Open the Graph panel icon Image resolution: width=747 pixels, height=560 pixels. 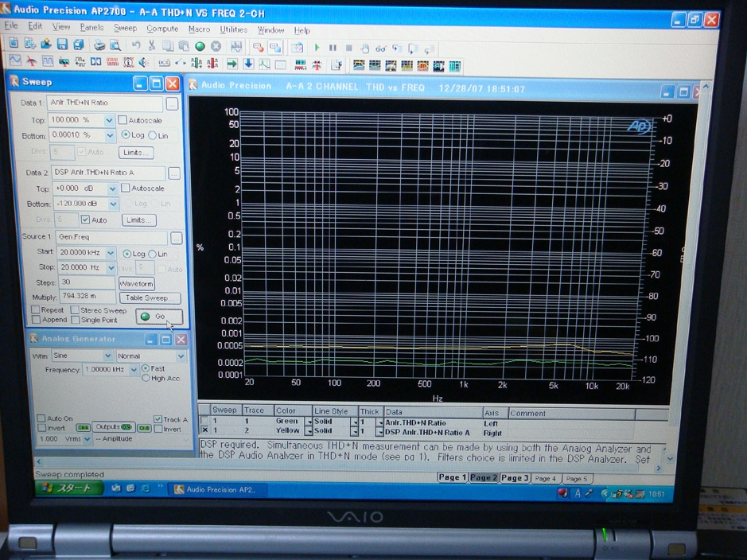pyautogui.click(x=264, y=64)
